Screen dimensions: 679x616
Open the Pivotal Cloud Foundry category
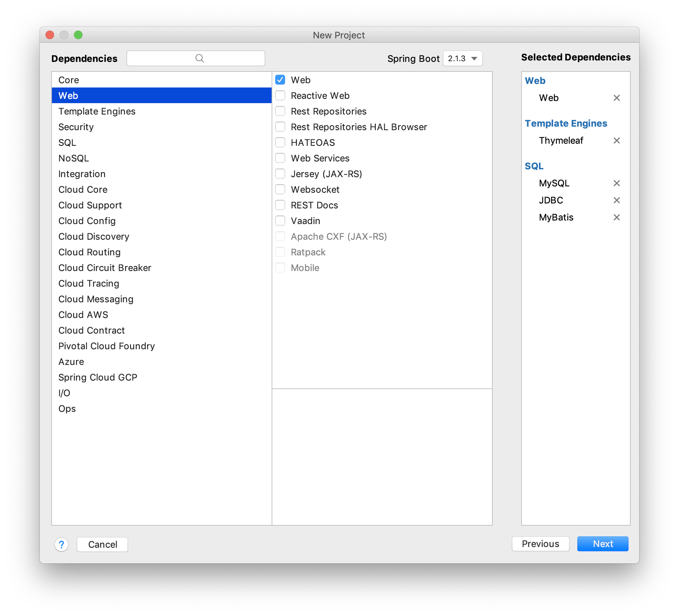tap(162, 346)
